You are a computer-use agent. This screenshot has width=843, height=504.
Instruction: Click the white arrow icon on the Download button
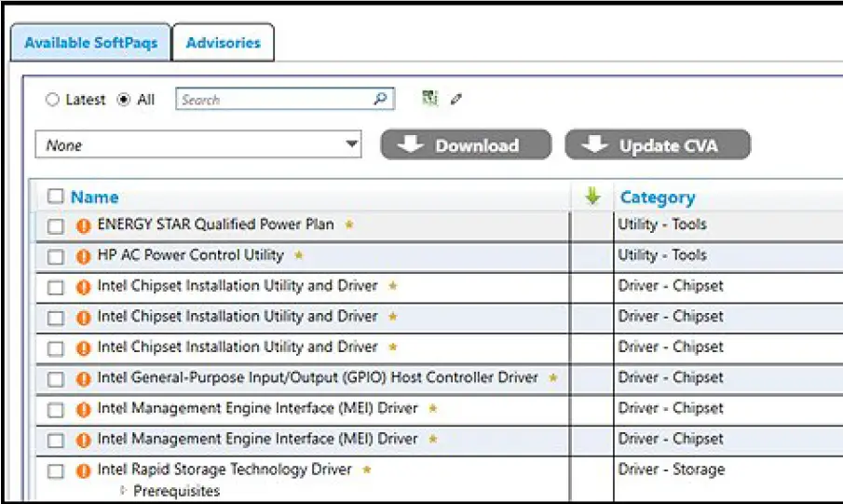(411, 143)
